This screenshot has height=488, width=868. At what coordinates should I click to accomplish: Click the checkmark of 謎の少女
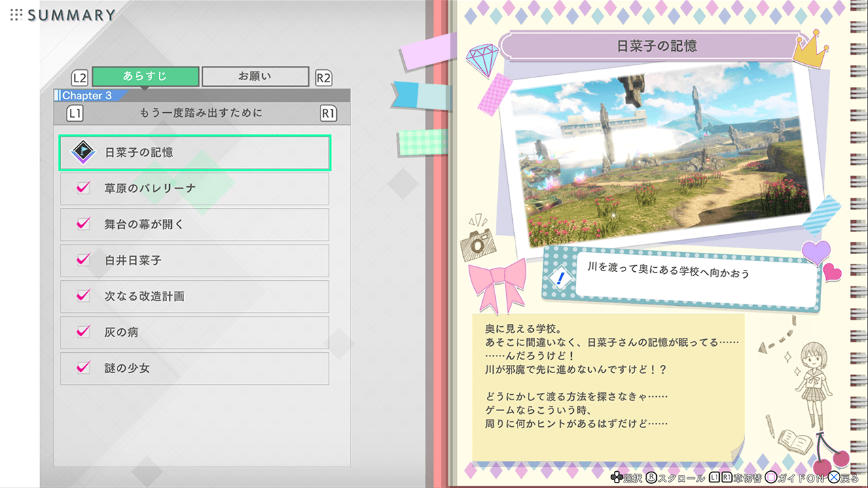tap(84, 368)
